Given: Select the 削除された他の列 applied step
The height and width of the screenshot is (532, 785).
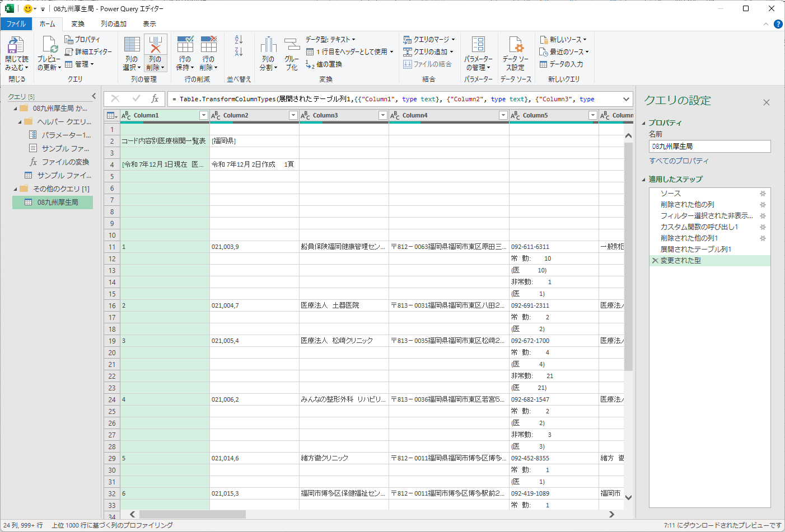Looking at the screenshot, I should pyautogui.click(x=687, y=205).
